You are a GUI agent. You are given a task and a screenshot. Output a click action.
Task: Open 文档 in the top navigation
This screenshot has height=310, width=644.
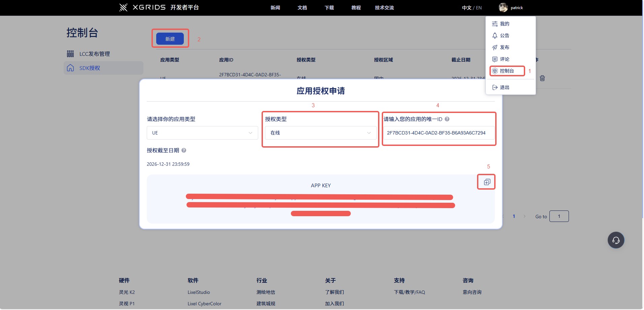coord(302,8)
